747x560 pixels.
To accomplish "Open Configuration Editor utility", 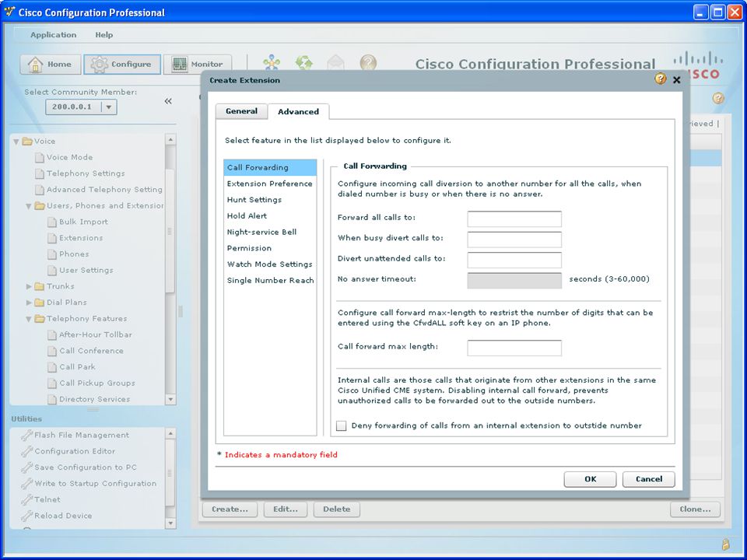I will [75, 451].
